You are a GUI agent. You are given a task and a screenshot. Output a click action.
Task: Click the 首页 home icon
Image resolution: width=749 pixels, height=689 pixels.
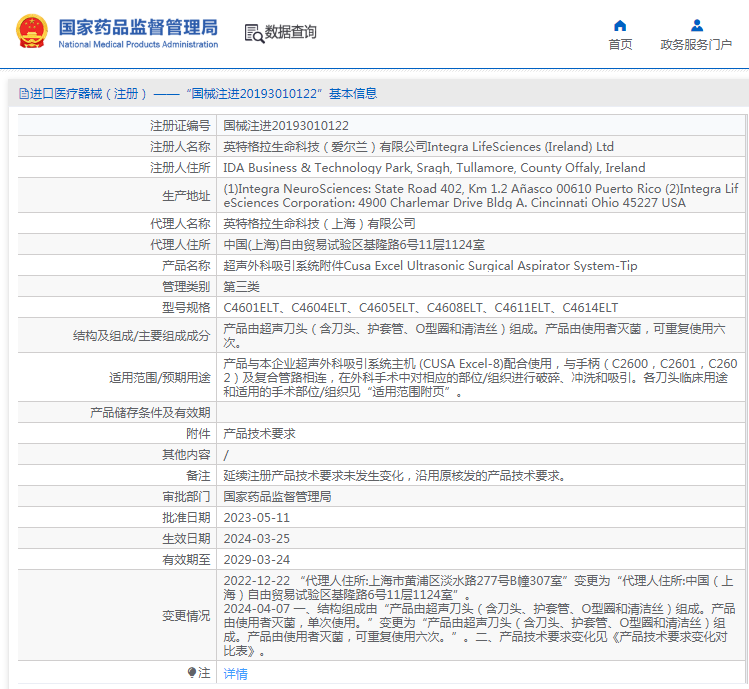point(620,25)
